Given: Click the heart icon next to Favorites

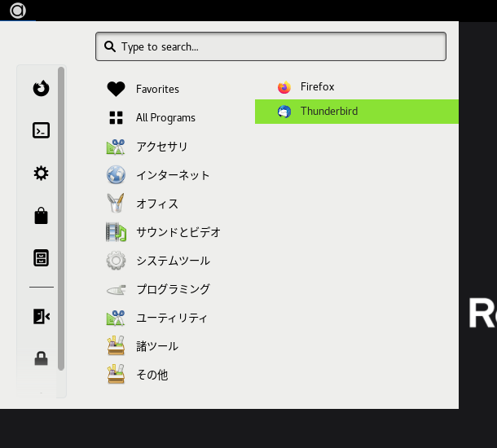Looking at the screenshot, I should [x=116, y=89].
